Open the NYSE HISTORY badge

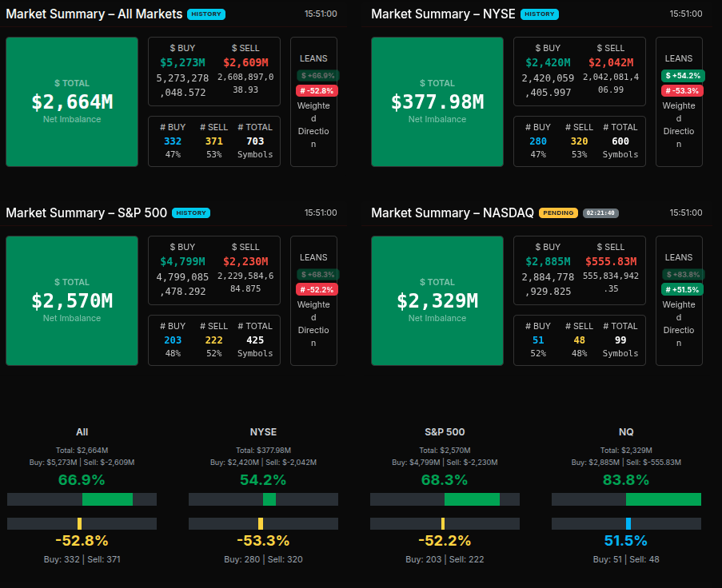(x=539, y=14)
